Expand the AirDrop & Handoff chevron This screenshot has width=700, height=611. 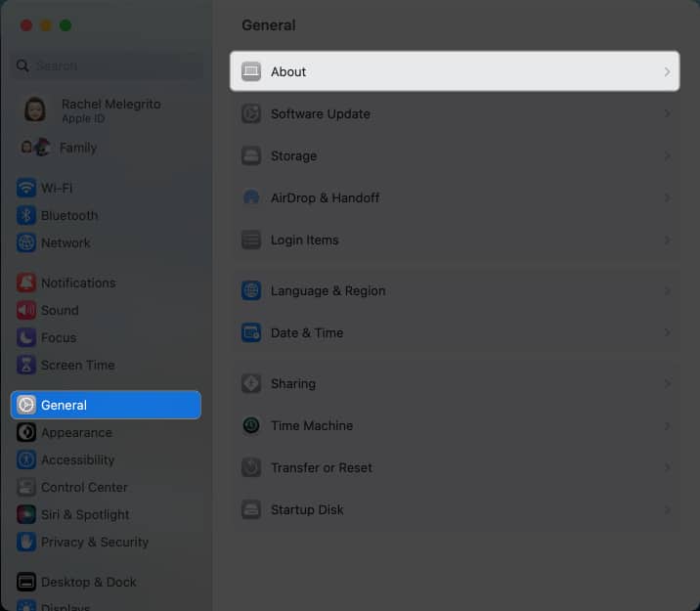pos(667,197)
